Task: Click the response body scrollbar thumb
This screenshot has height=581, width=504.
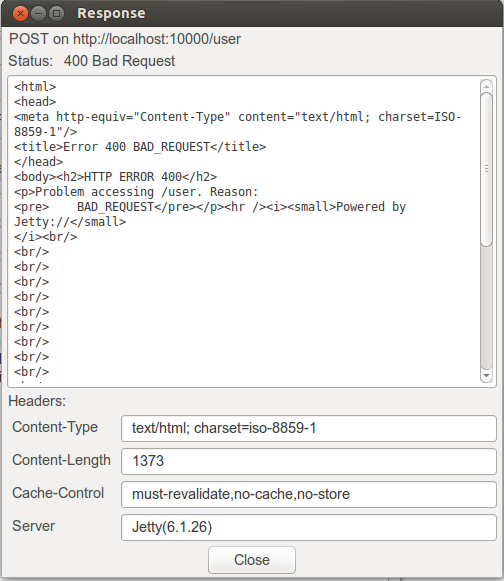Action: pyautogui.click(x=486, y=169)
